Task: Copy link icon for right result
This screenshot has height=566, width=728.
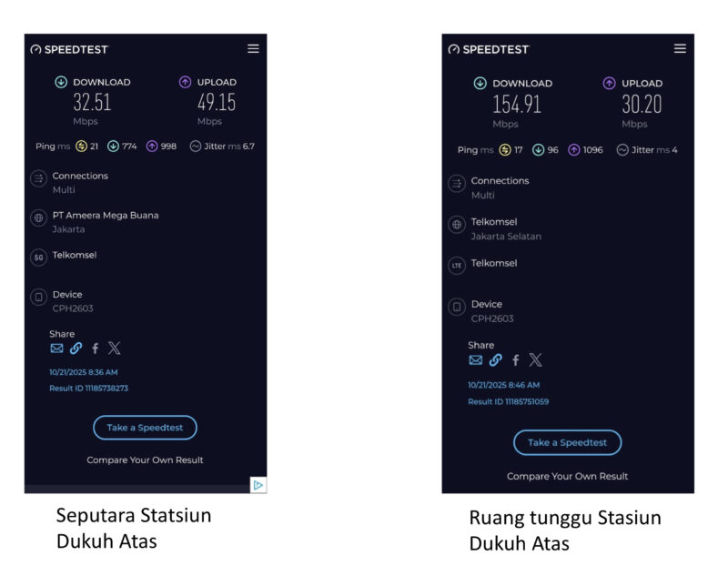Action: pos(495,359)
